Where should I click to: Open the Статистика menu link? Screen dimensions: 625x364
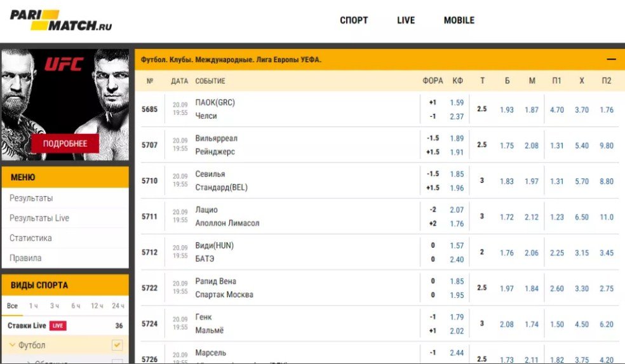point(30,238)
